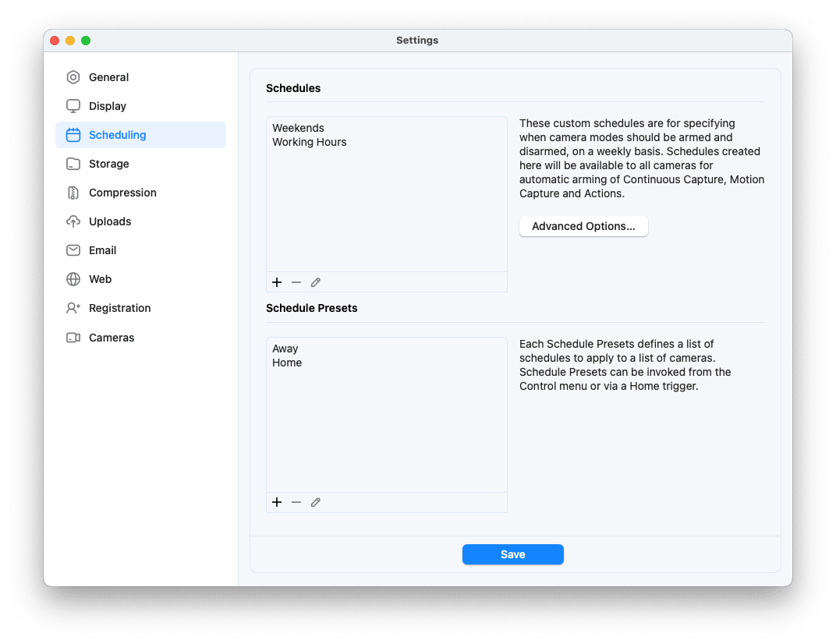This screenshot has width=836, height=644.
Task: Select the Web globe icon
Action: coord(73,279)
